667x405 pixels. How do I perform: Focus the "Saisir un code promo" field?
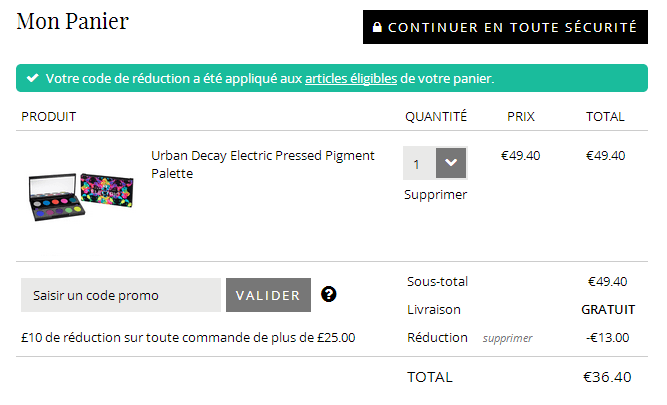pyautogui.click(x=121, y=295)
